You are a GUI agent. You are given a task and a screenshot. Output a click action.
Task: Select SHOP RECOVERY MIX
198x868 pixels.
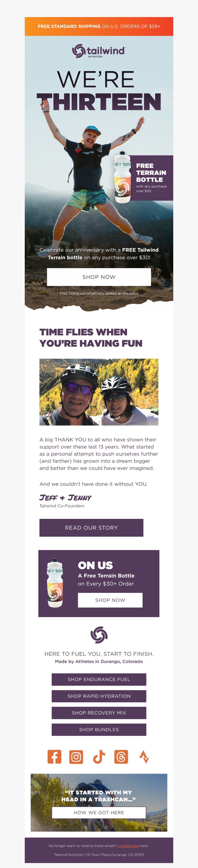coord(99,713)
